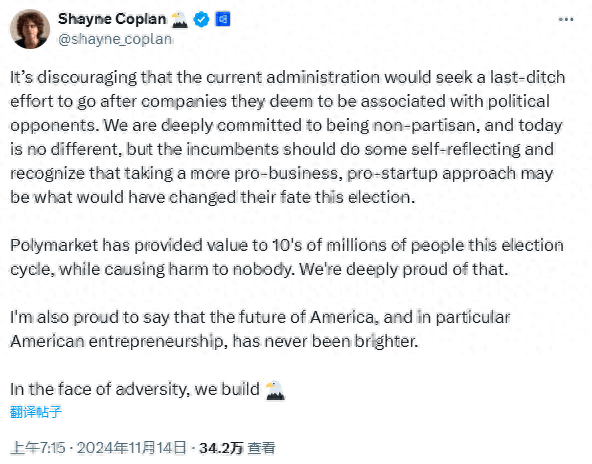The image size is (592, 464).
Task: Open the @shayne_coplan handle link
Action: pyautogui.click(x=115, y=39)
